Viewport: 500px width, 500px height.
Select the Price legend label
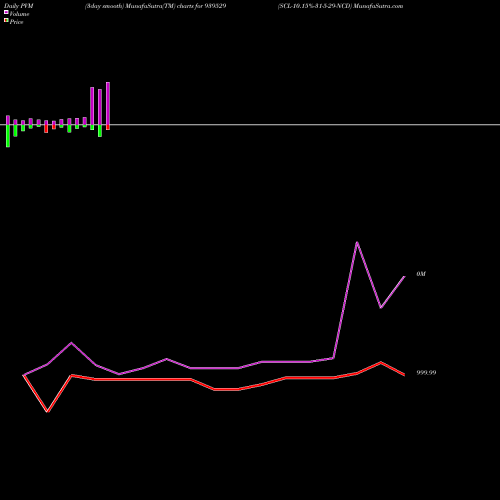[16, 22]
